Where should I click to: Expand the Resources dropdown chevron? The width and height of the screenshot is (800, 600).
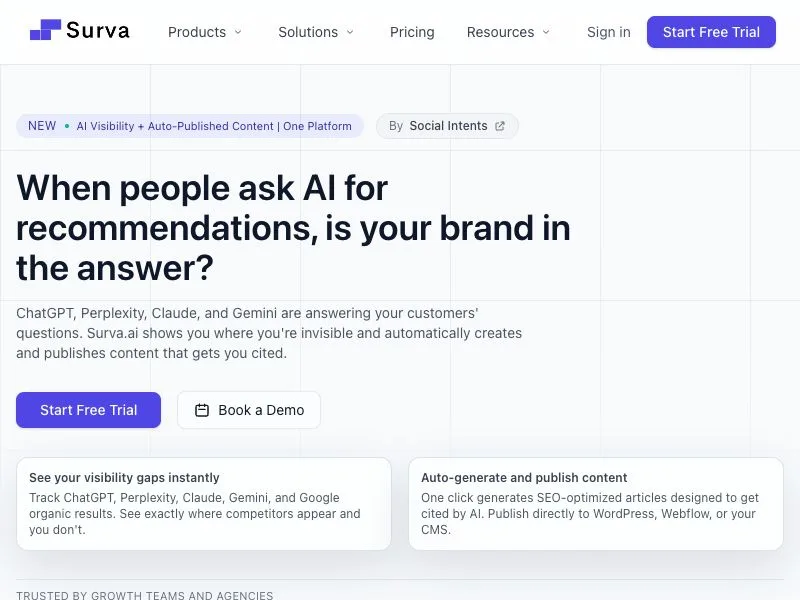coord(546,32)
